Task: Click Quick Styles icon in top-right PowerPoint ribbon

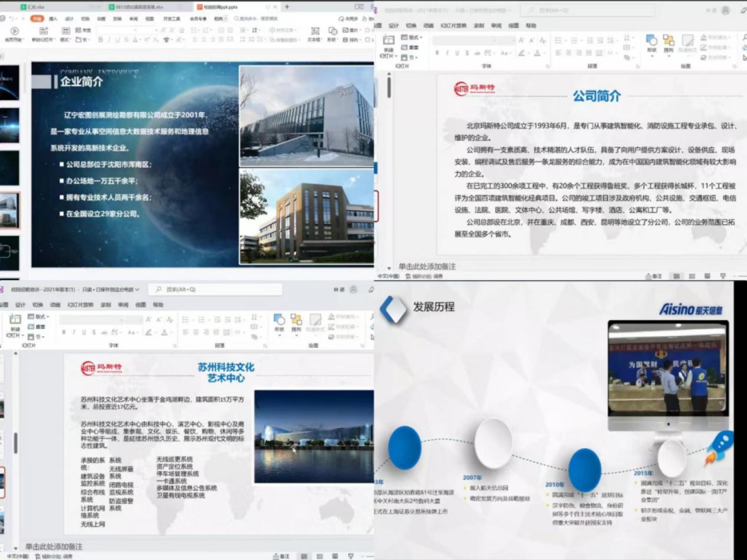Action: 687,41
